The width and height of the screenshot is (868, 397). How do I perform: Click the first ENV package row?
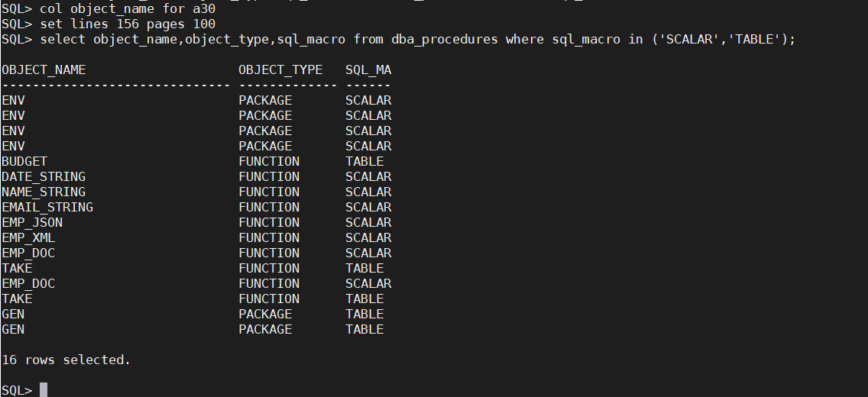click(x=196, y=101)
